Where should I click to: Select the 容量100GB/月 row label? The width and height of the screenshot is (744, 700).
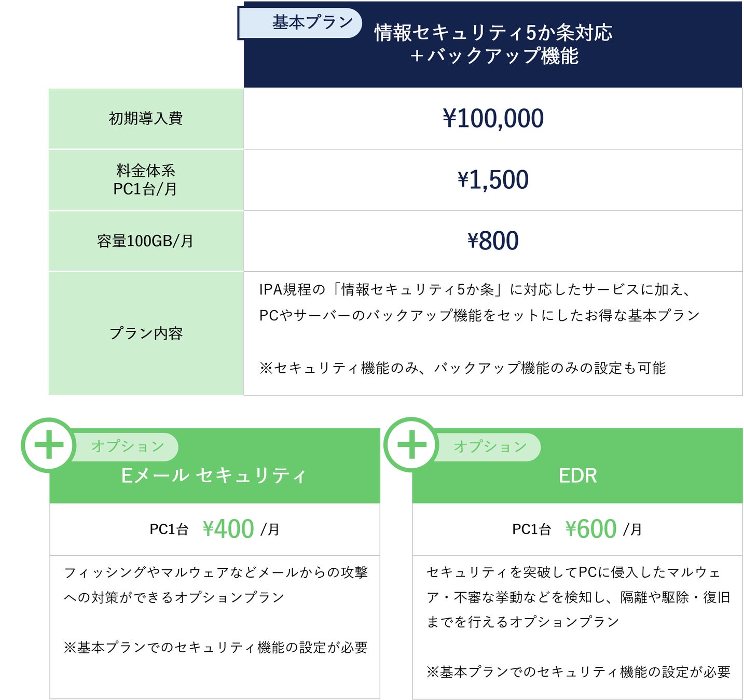[x=146, y=241]
